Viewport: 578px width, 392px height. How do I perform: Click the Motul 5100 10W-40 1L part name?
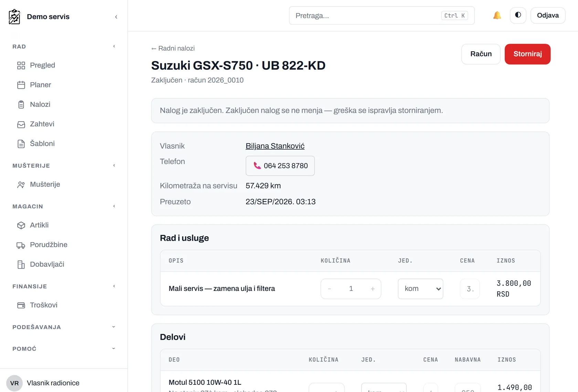tap(205, 382)
